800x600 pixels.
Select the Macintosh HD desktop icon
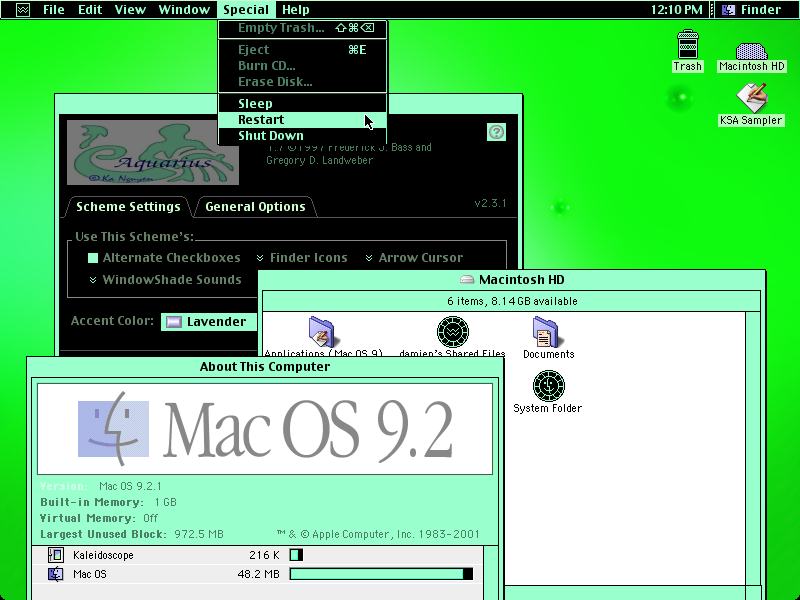[x=751, y=51]
